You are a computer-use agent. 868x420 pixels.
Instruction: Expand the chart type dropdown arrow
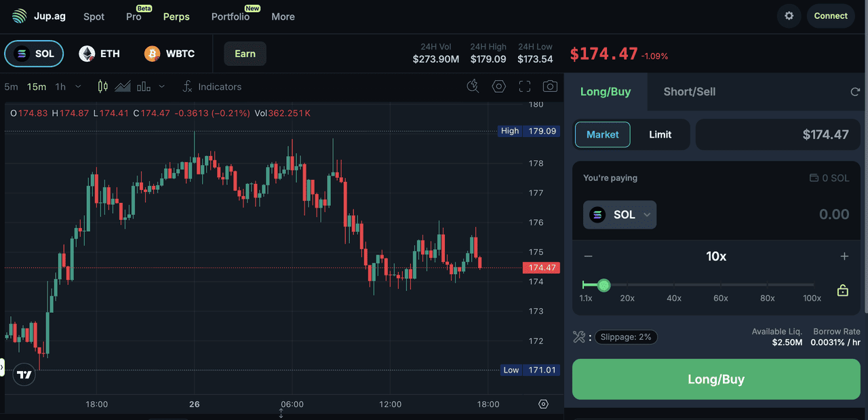click(161, 86)
